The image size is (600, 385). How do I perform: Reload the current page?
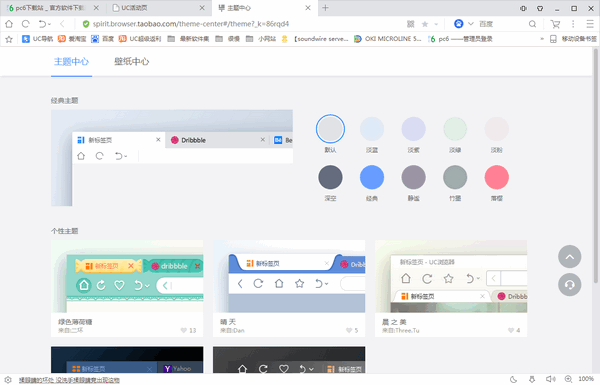click(x=26, y=24)
